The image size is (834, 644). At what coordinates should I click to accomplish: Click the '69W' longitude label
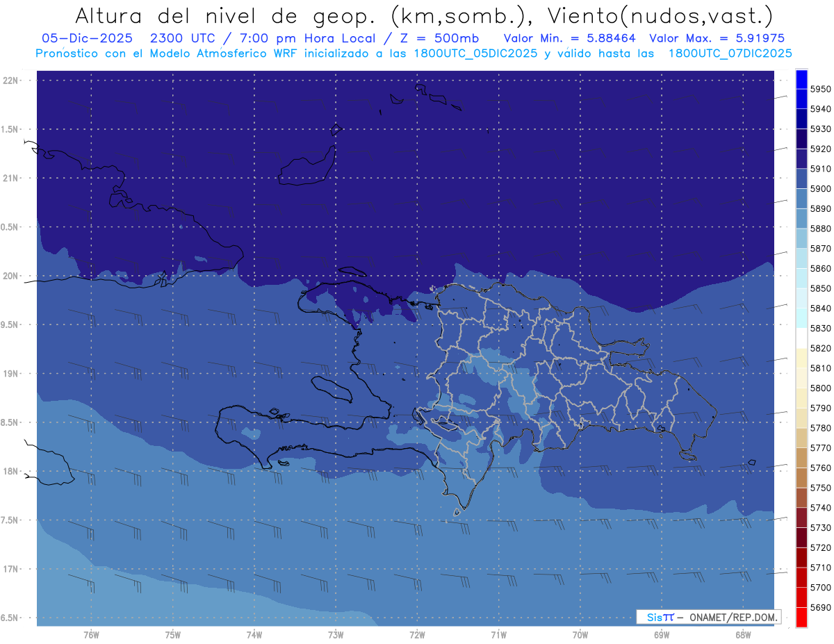(x=662, y=634)
